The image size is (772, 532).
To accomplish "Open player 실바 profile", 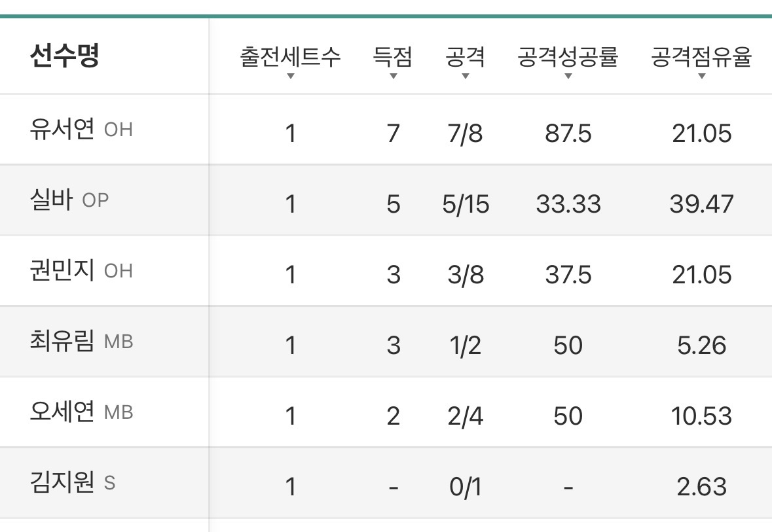I will coord(52,200).
